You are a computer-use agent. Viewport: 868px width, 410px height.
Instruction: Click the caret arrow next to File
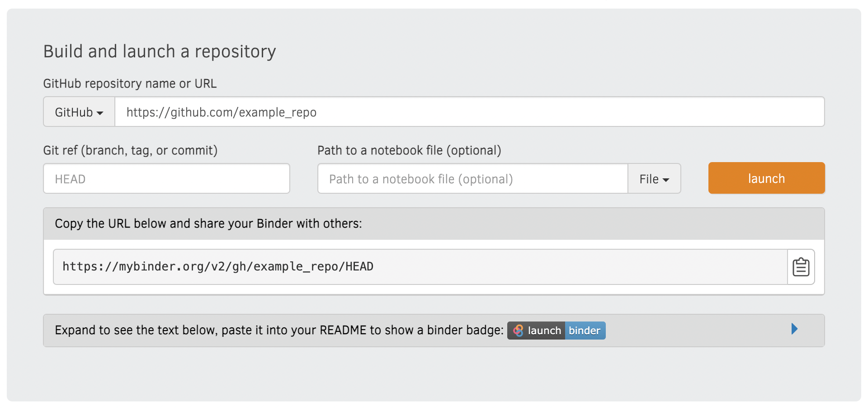pyautogui.click(x=665, y=180)
